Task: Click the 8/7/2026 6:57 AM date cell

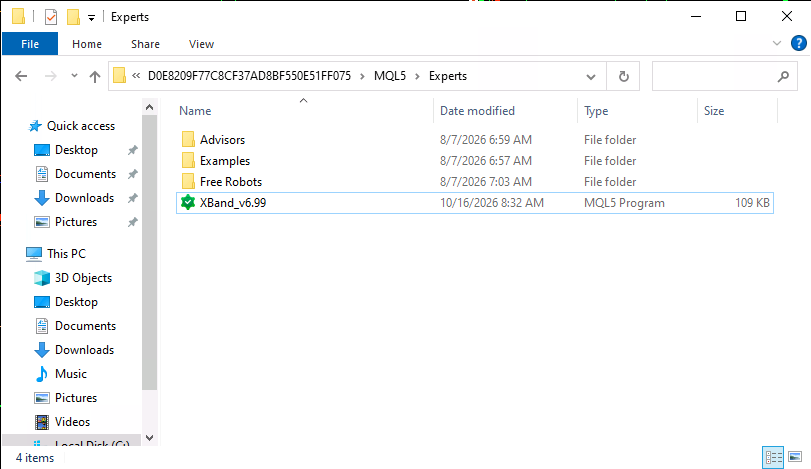Action: [486, 161]
